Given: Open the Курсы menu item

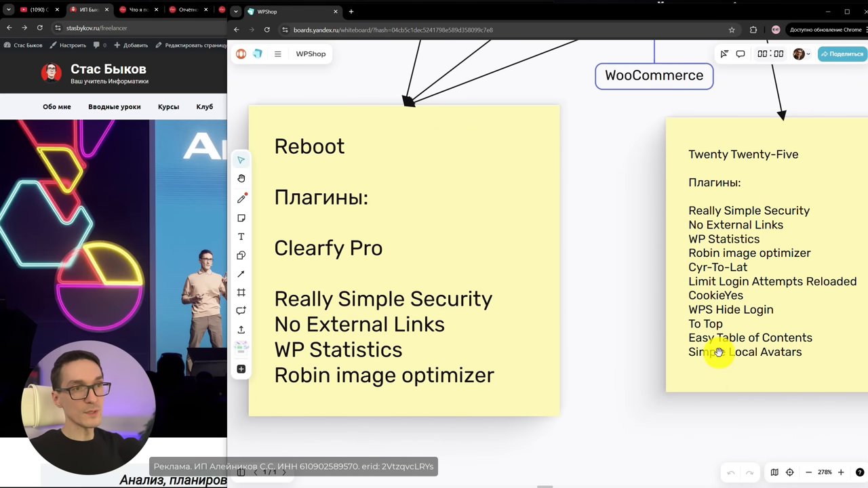Looking at the screenshot, I should 168,106.
